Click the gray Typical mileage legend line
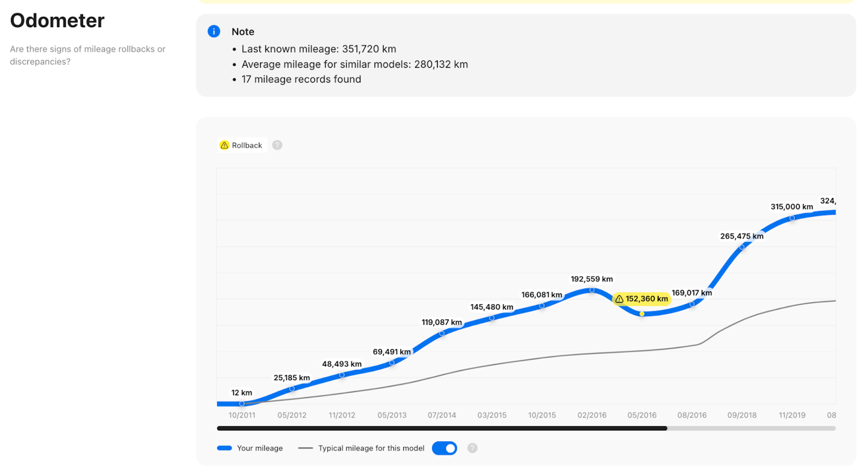Image resolution: width=868 pixels, height=472 pixels. pos(305,448)
